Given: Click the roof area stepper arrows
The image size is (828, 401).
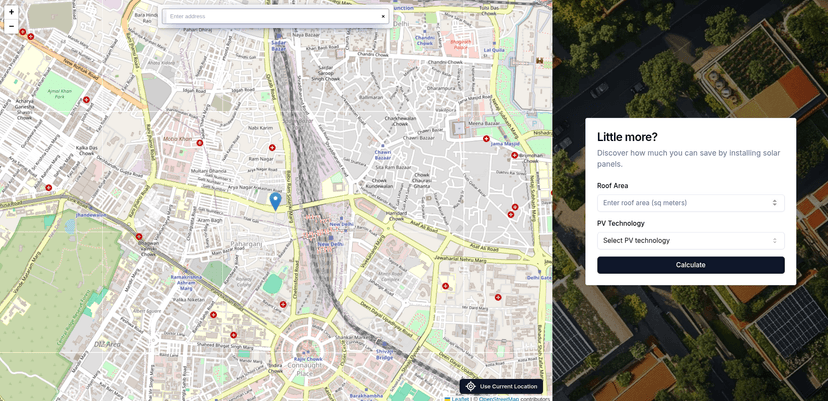Looking at the screenshot, I should pyautogui.click(x=774, y=203).
